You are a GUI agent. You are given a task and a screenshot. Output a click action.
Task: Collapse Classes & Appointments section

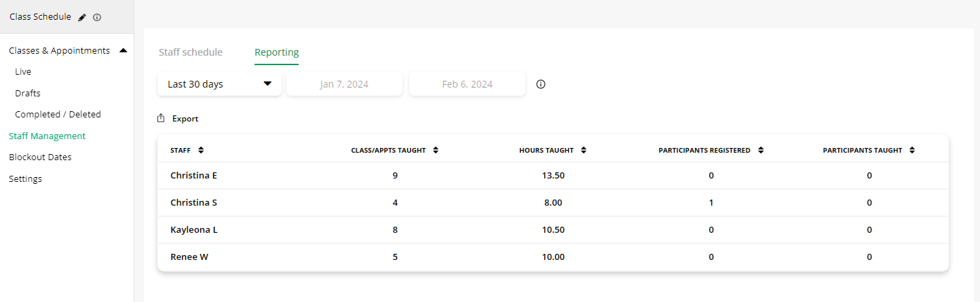[124, 50]
